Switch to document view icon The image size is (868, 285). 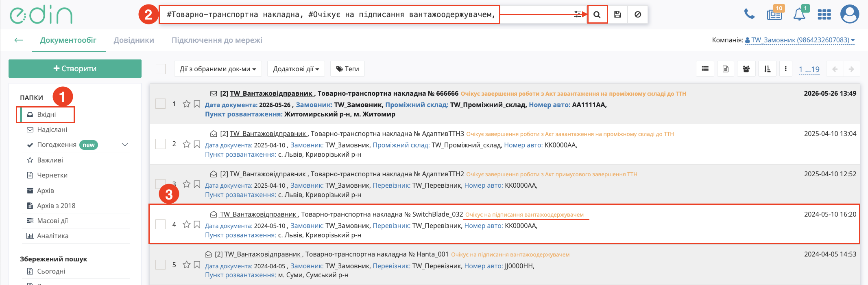726,69
